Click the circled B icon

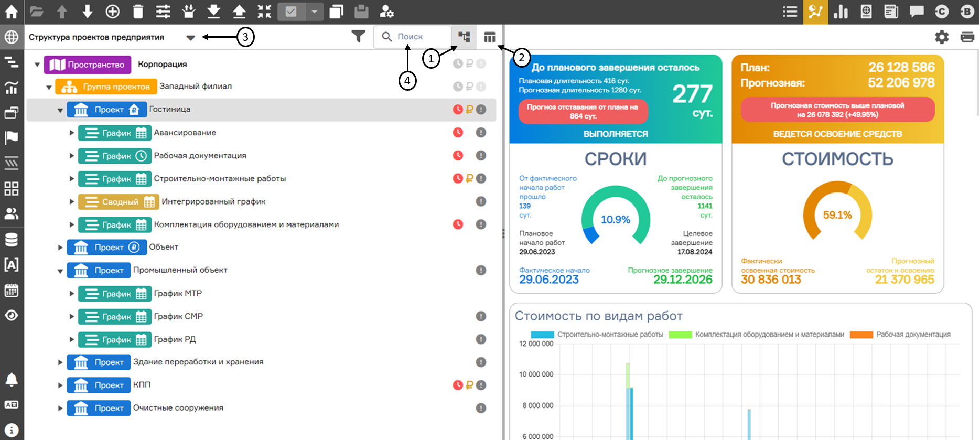coord(967,12)
